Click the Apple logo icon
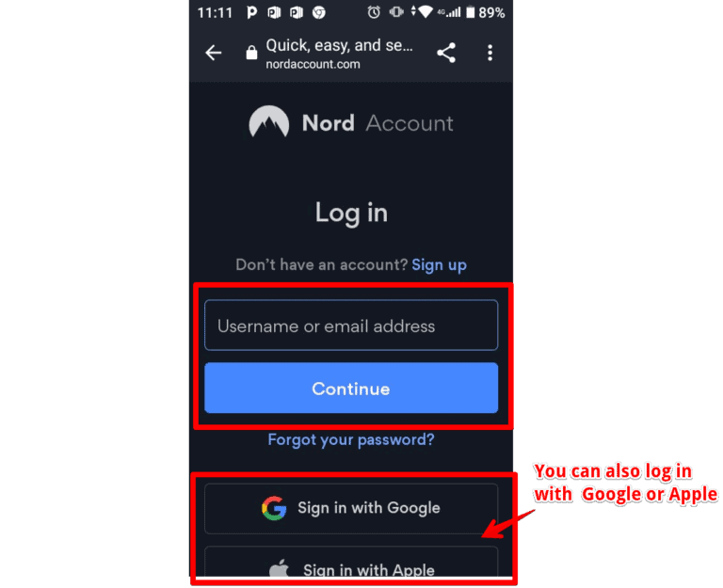This screenshot has width=723, height=588. point(279,568)
